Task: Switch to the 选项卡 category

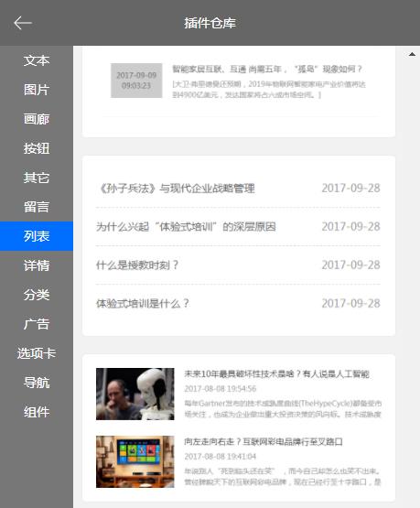Action: pyautogui.click(x=37, y=353)
